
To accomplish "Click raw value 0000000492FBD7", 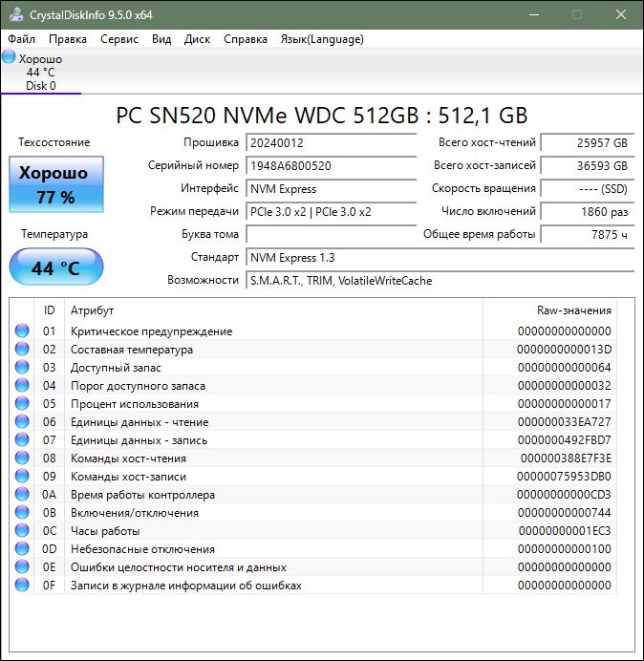I will tap(564, 440).
